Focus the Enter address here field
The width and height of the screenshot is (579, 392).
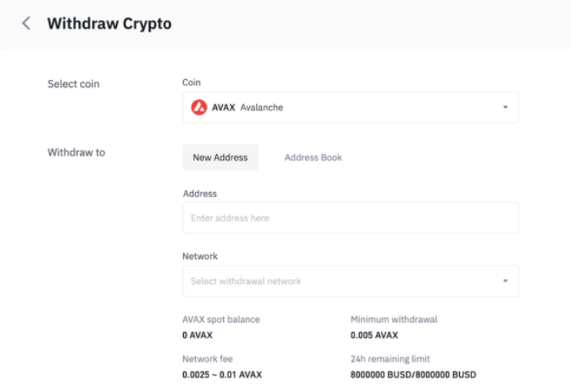click(x=350, y=218)
